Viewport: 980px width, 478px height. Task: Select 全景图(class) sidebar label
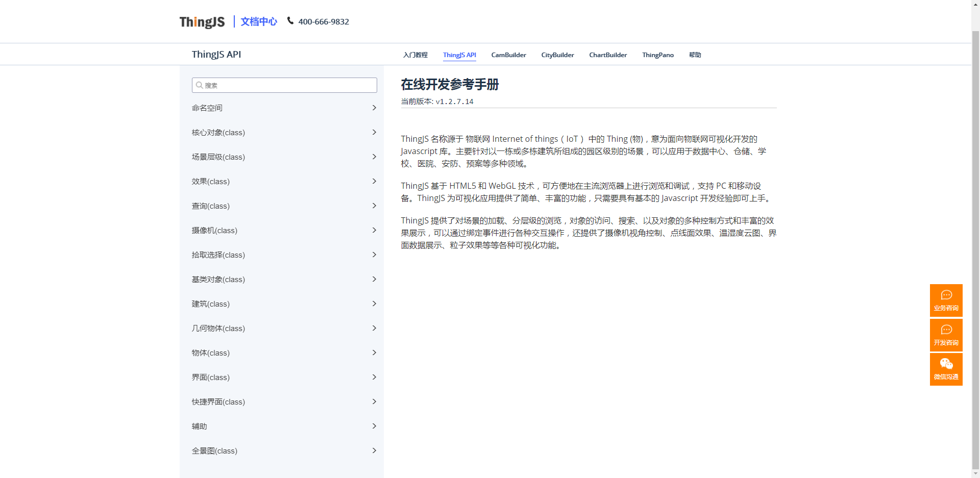point(214,450)
